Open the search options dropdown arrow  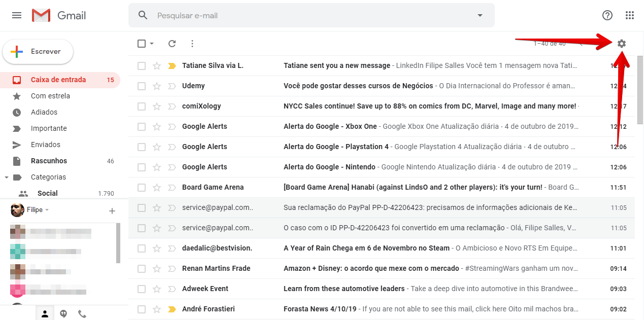pos(479,15)
